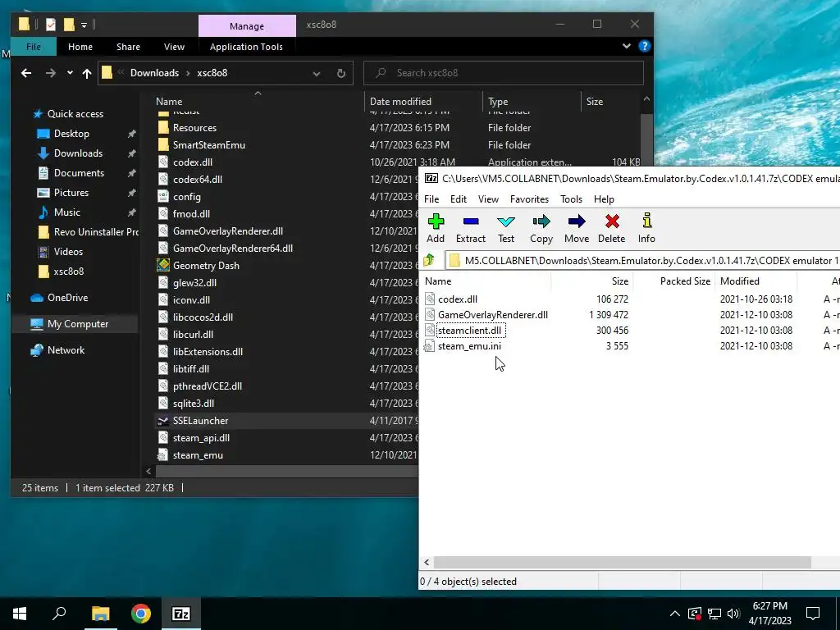The height and width of the screenshot is (630, 840).
Task: Select Videos in Explorer sidebar
Action: pos(68,252)
